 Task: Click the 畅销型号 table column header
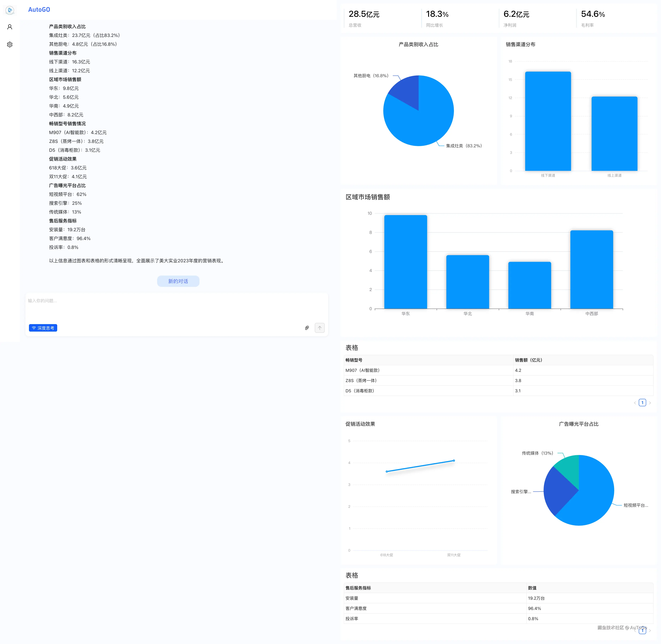coord(354,360)
